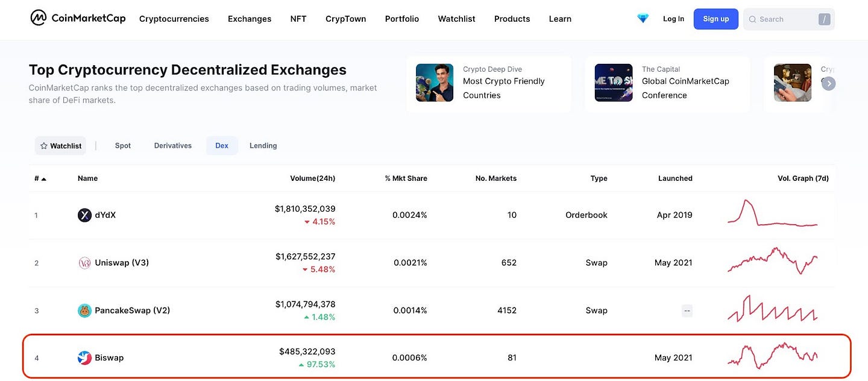Image resolution: width=868 pixels, height=381 pixels.
Task: Sort by the Volume(24h) column header
Action: pos(313,178)
